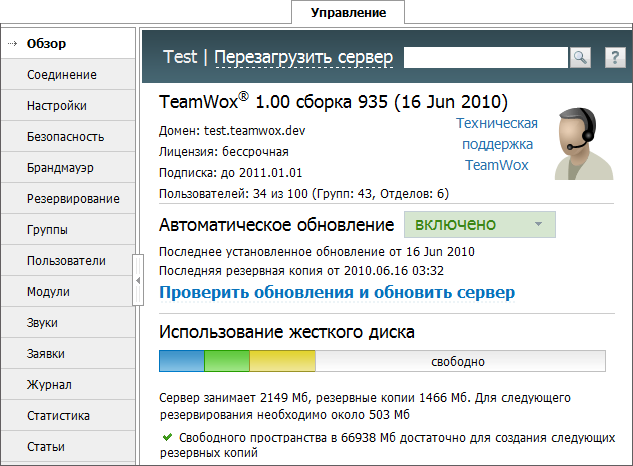Open the Резервирование section
Image resolution: width=633 pixels, height=466 pixels.
click(x=68, y=199)
